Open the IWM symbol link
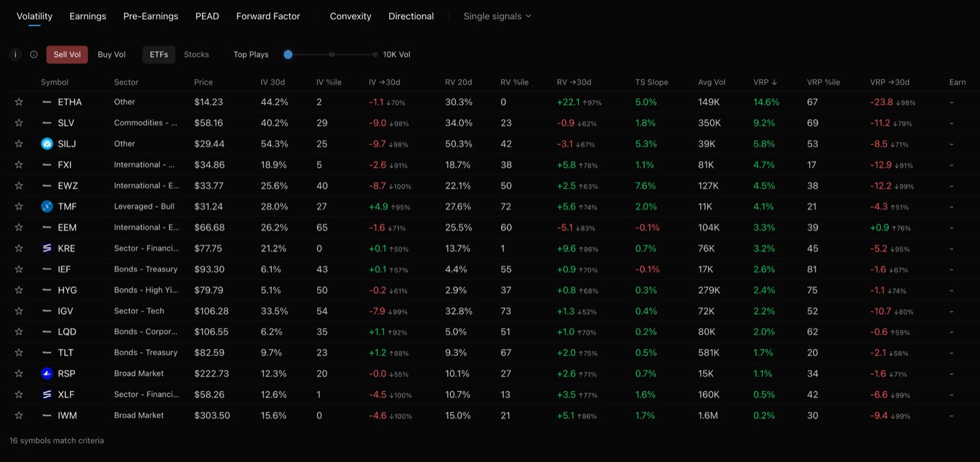980x462 pixels. click(67, 416)
